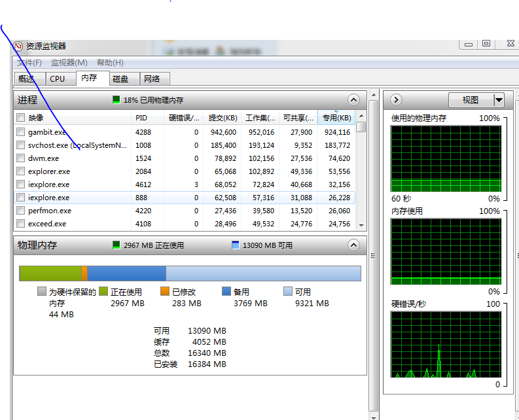
Task: Check the box next to dwm.exe
Action: coord(21,158)
